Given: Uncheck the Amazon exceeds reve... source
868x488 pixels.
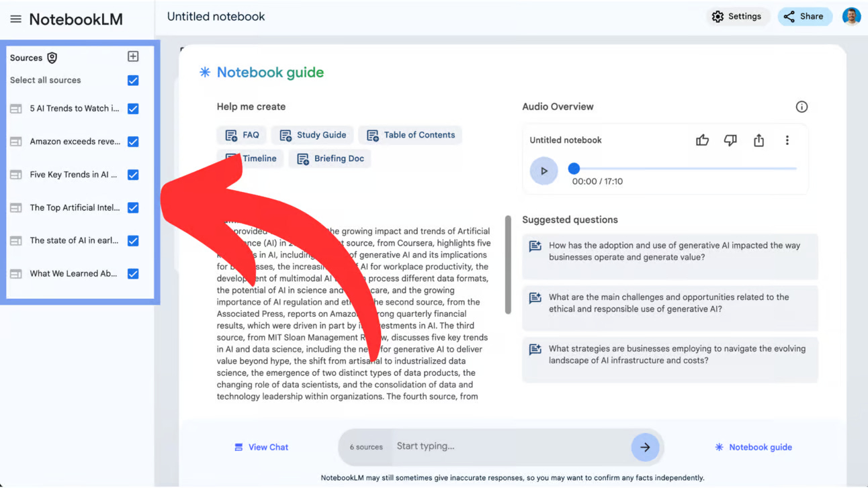Looking at the screenshot, I should [x=133, y=142].
